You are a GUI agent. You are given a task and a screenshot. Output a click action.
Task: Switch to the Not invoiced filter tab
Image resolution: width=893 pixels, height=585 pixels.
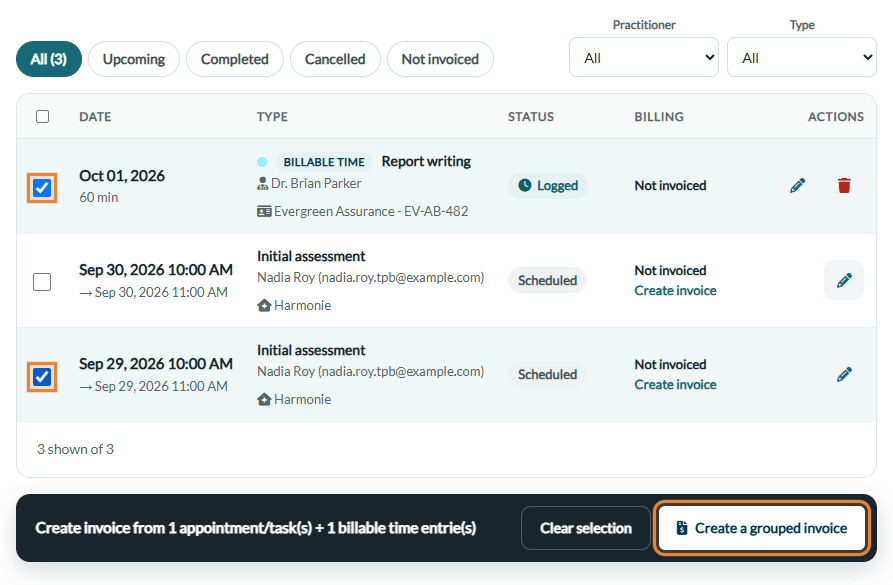[440, 59]
